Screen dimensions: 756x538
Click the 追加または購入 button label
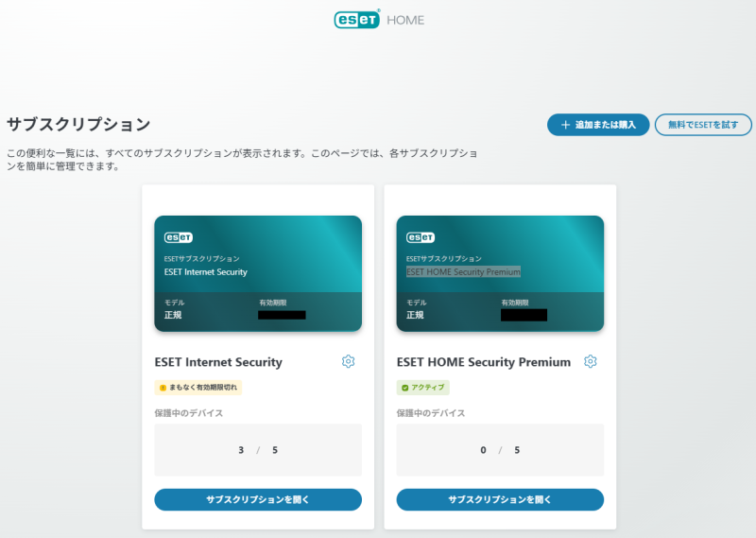point(606,125)
